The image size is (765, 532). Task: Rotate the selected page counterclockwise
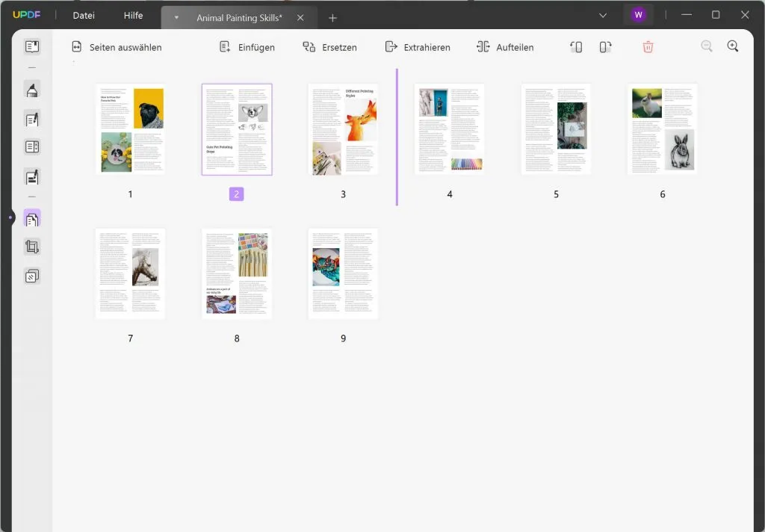(575, 46)
